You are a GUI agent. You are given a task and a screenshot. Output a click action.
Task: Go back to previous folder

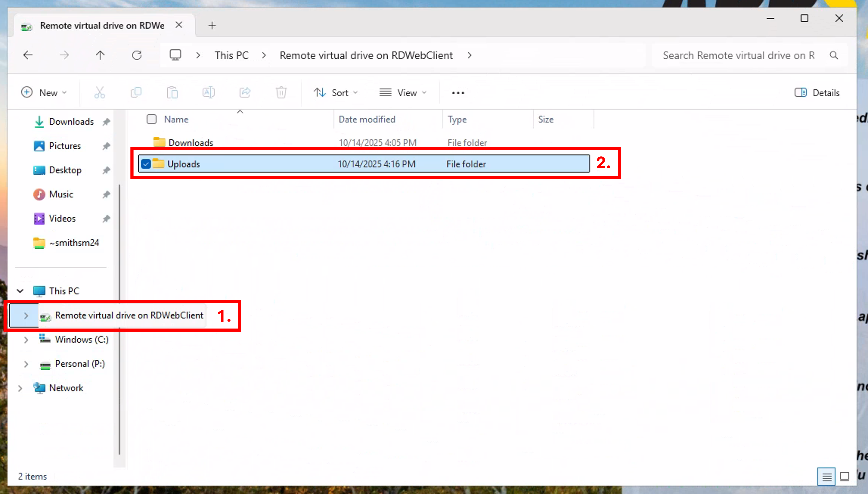[28, 55]
